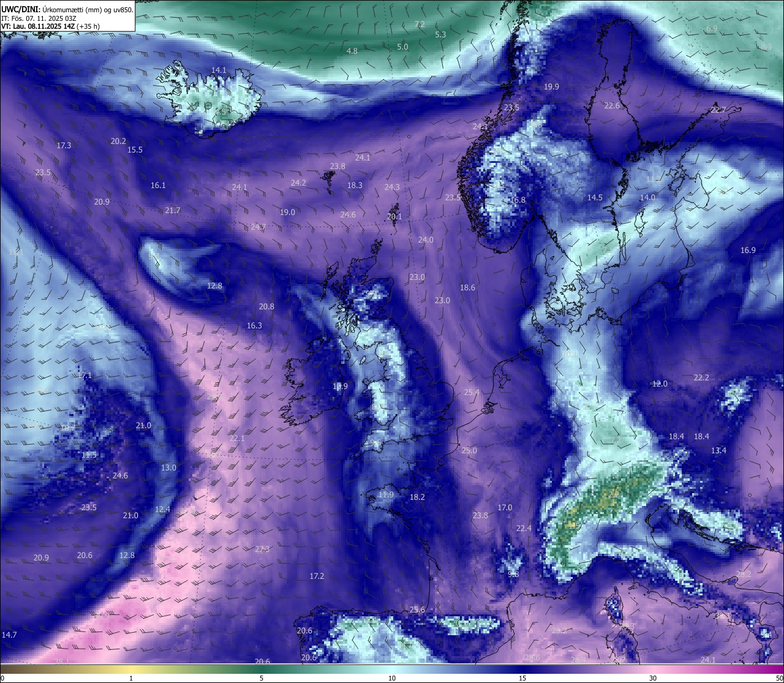Image resolution: width=784 pixels, height=683 pixels.
Task: Click the 20.2 value label
Action: (118, 142)
